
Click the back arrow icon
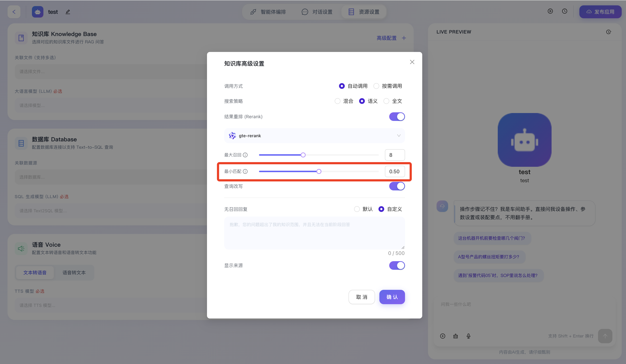(x=14, y=12)
